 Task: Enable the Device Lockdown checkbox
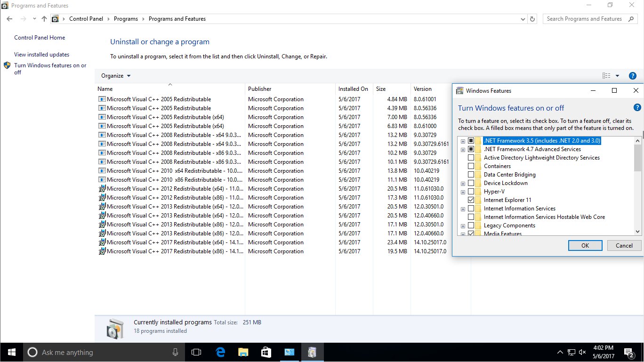471,183
